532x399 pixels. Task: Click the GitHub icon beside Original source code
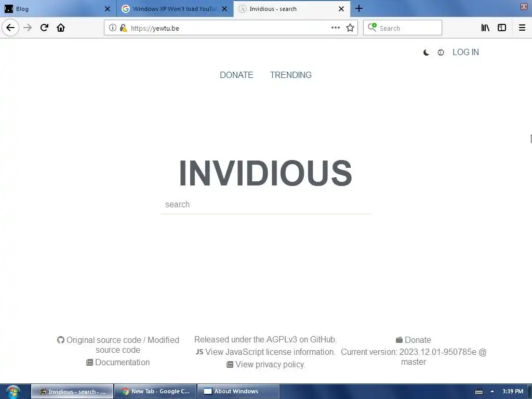coord(61,340)
